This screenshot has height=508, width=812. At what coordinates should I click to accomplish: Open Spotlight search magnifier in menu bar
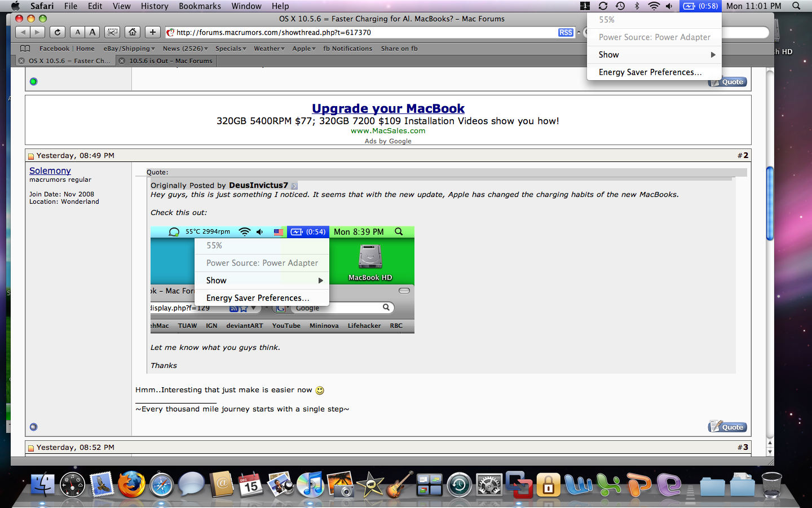(x=796, y=6)
